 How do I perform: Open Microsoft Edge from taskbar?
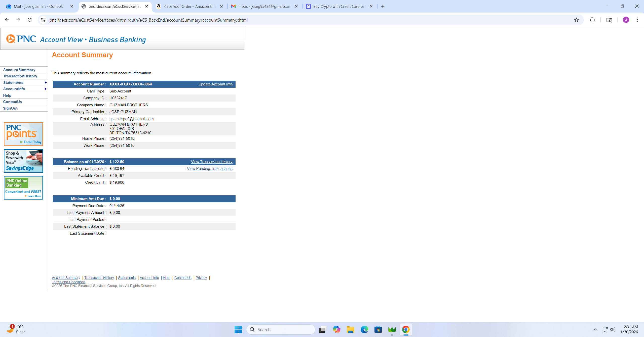(364, 329)
